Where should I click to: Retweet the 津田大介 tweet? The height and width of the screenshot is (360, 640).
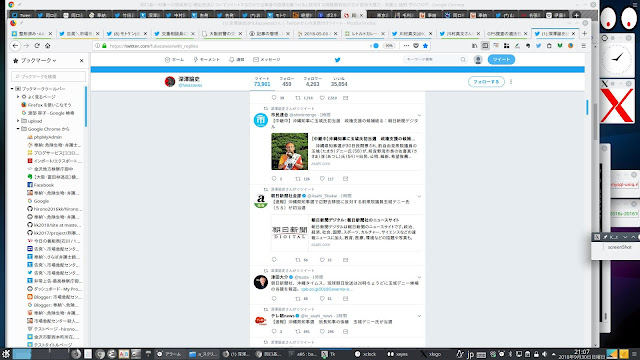[x=298, y=298]
